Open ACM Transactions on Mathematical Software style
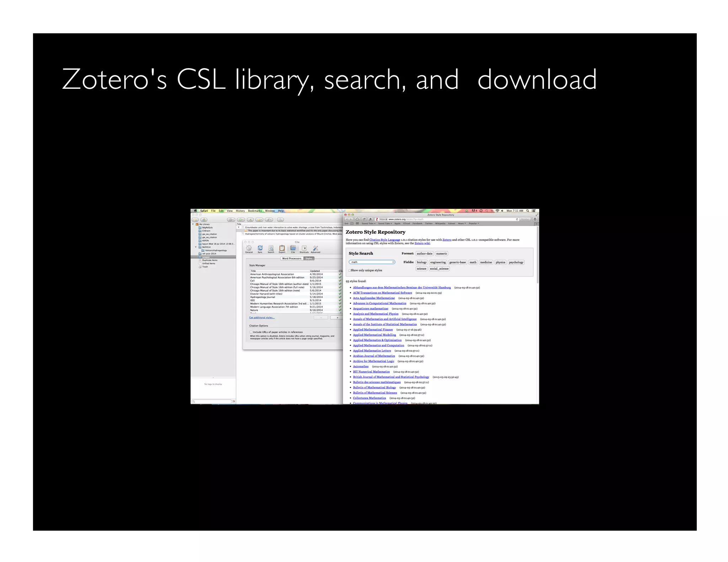This screenshot has width=728, height=562. click(382, 293)
